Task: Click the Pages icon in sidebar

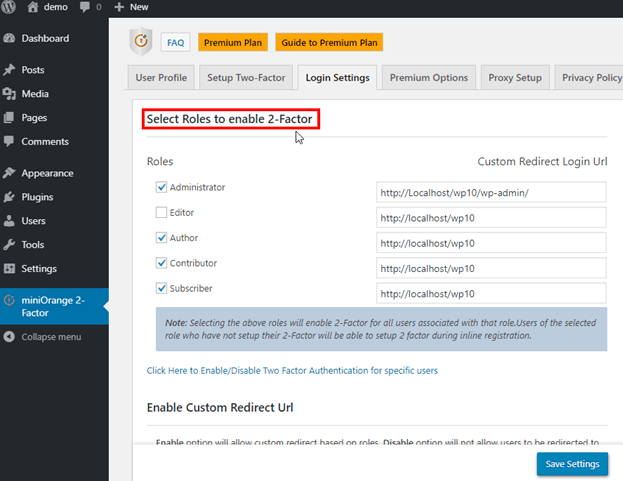Action: click(9, 118)
